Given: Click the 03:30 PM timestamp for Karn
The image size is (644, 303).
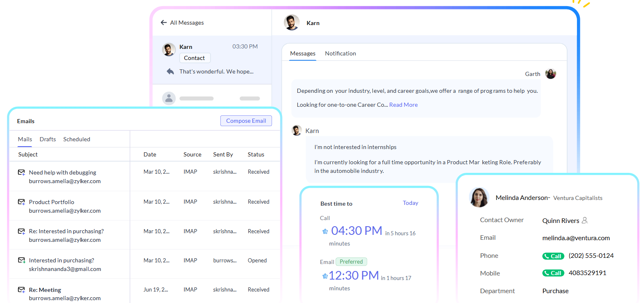Looking at the screenshot, I should [x=245, y=46].
